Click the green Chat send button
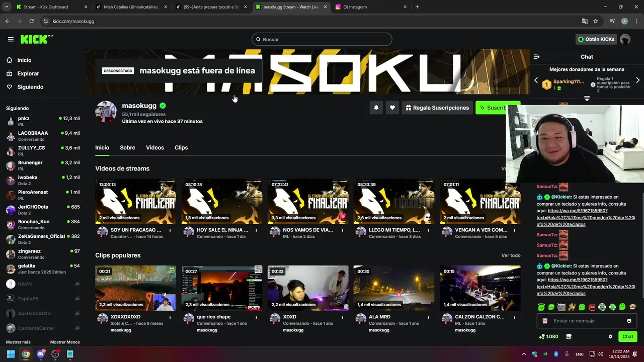The width and height of the screenshot is (644, 362). (627, 336)
